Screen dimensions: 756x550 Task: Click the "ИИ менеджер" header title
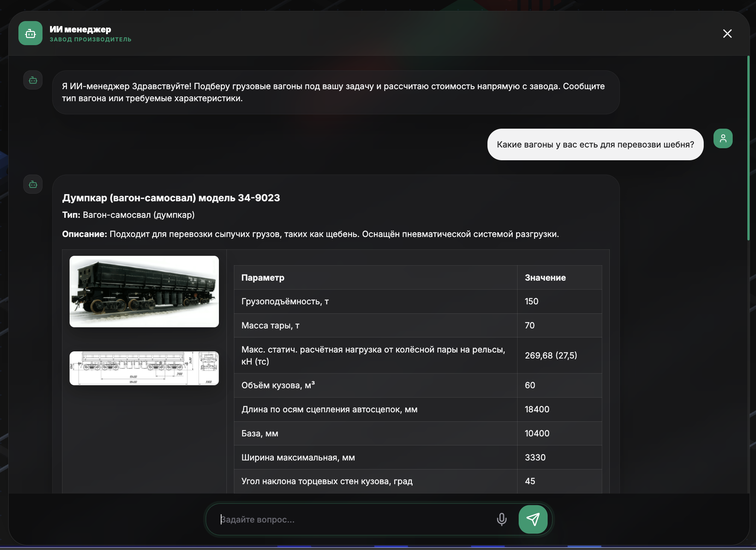click(80, 29)
